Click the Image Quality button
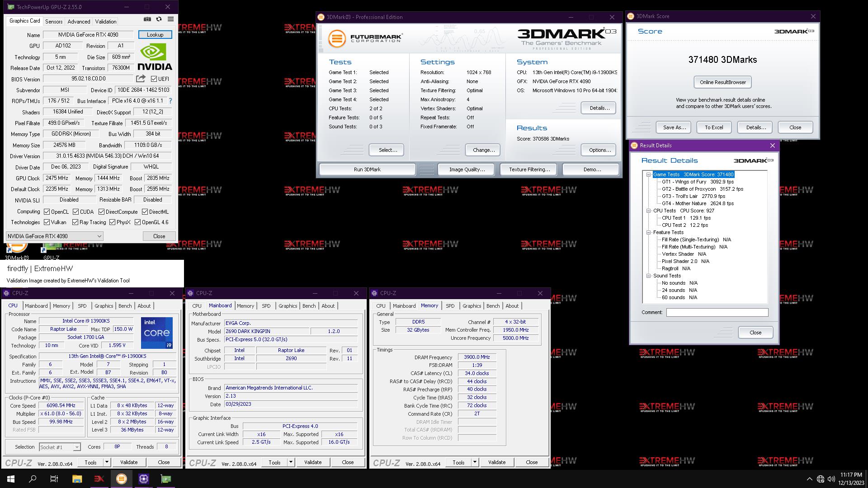 pos(467,169)
